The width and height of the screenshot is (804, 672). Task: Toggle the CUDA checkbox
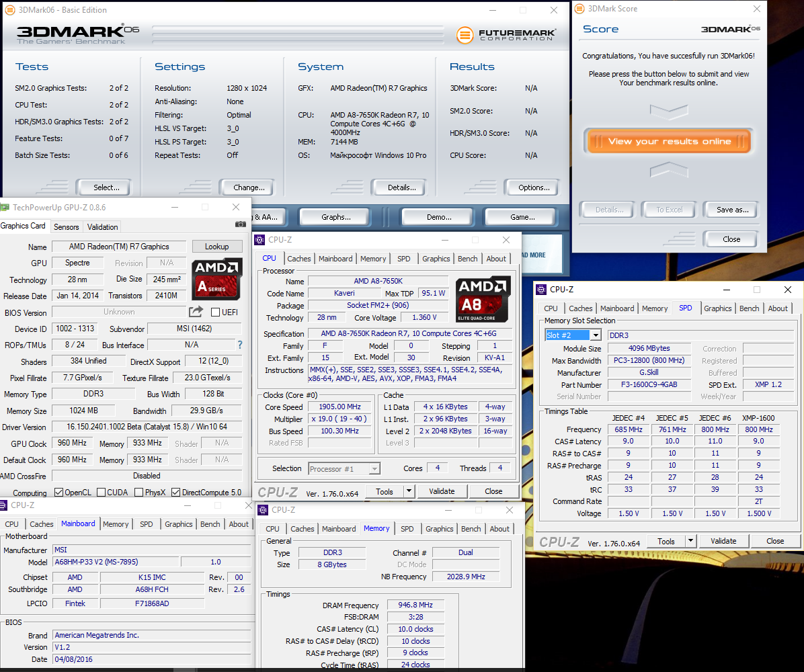102,493
